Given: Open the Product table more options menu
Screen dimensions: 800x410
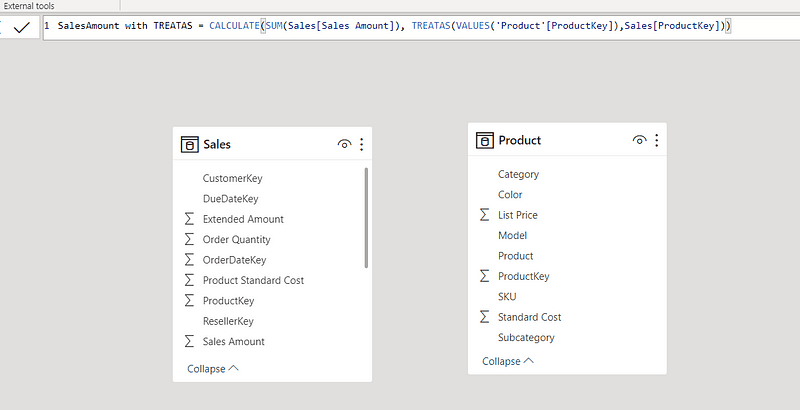Looking at the screenshot, I should 656,140.
